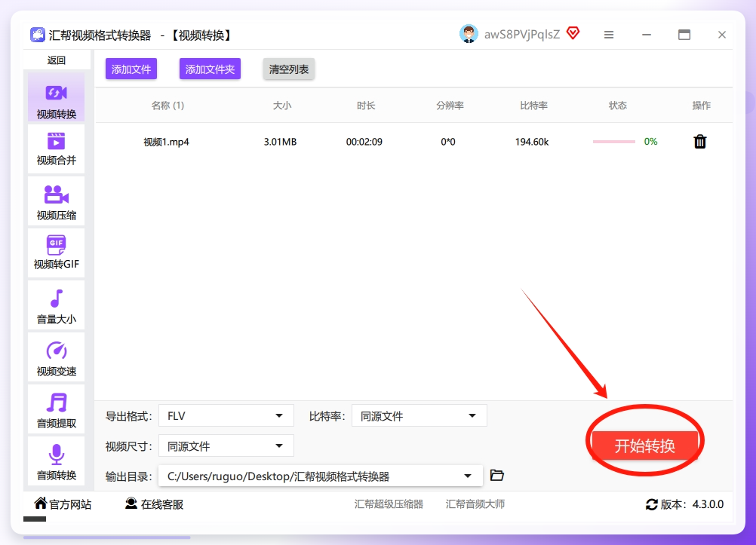
Task: Open the 视频变速 speed tool
Action: pyautogui.click(x=56, y=357)
